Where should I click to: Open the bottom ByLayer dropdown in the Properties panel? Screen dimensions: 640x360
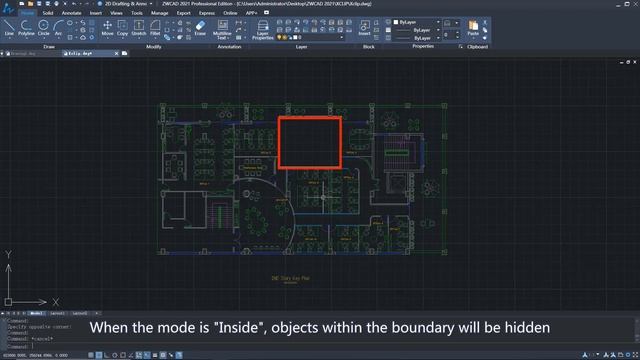[x=438, y=38]
